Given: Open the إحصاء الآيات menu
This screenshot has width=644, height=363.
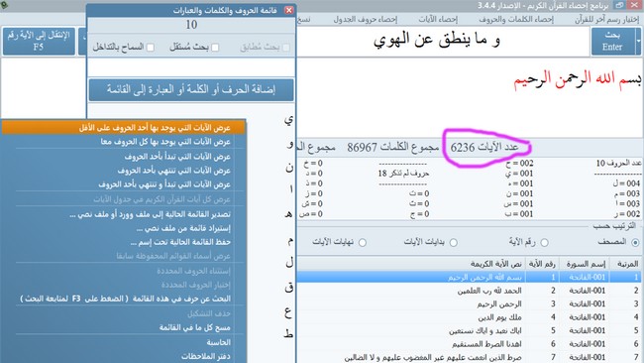Looking at the screenshot, I should 438,19.
